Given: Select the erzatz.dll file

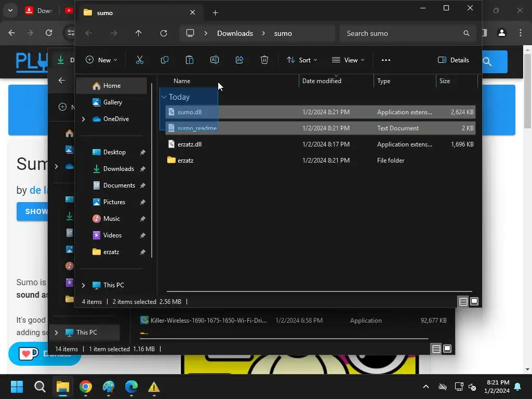Looking at the screenshot, I should coord(320,144).
